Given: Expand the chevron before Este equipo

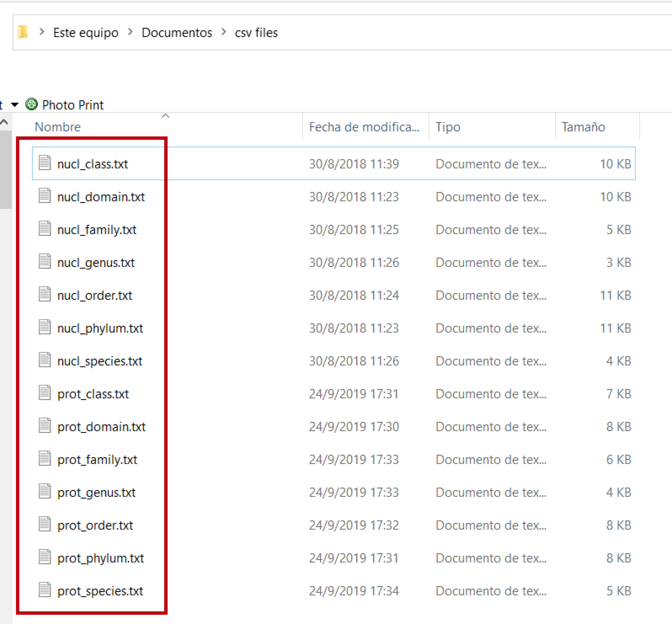Looking at the screenshot, I should pyautogui.click(x=42, y=32).
